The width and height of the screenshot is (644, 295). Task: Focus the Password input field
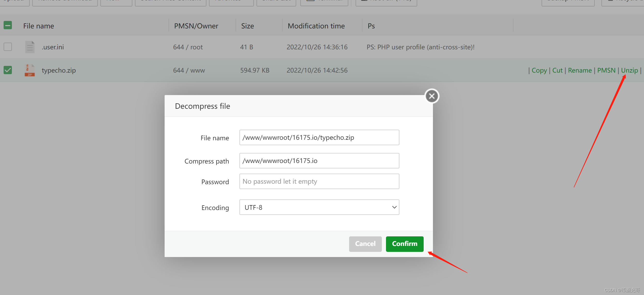[x=319, y=181]
